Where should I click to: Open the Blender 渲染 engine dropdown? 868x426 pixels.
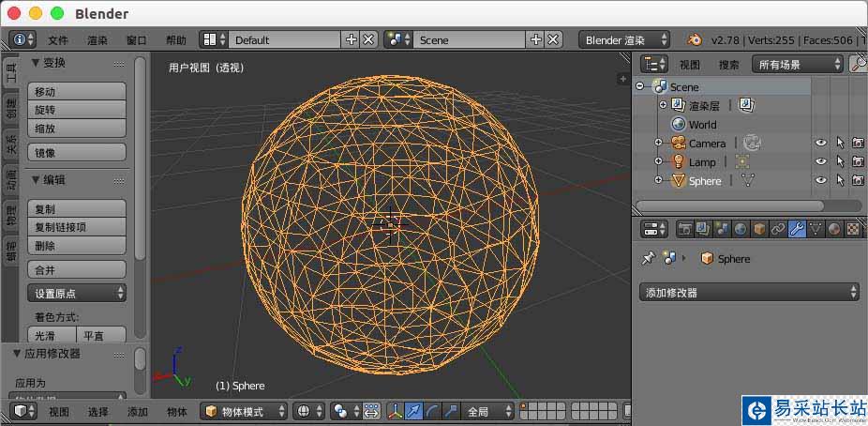tap(624, 40)
